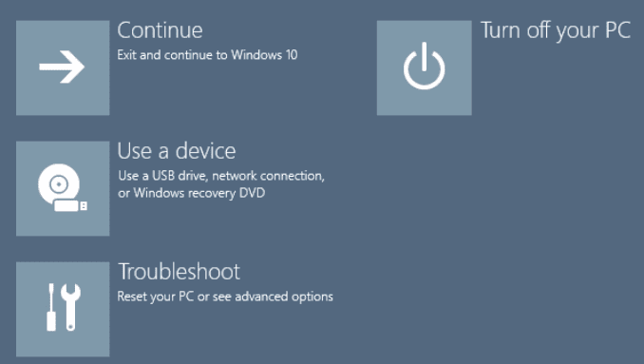
Task: Click the USB stick graphic in device tile
Action: [x=70, y=205]
